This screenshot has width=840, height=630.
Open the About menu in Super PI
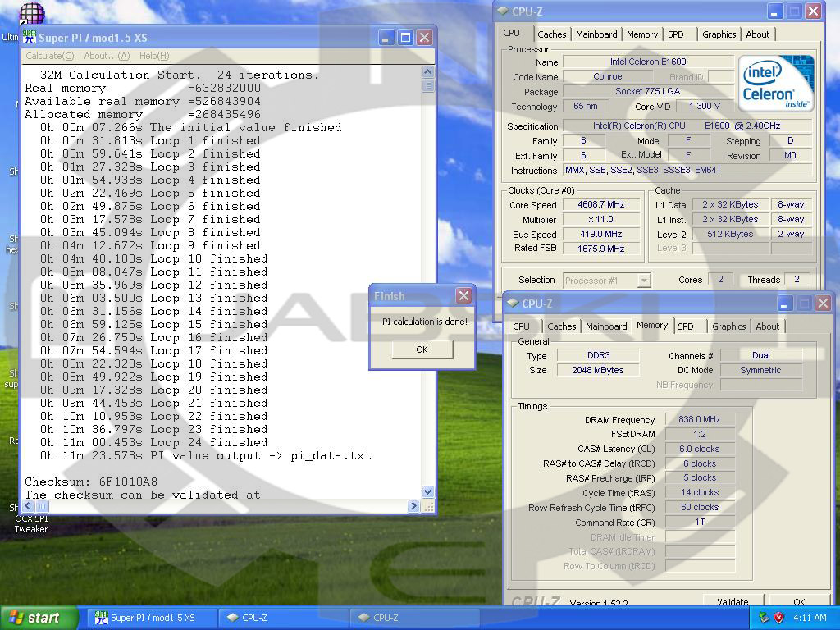(107, 56)
